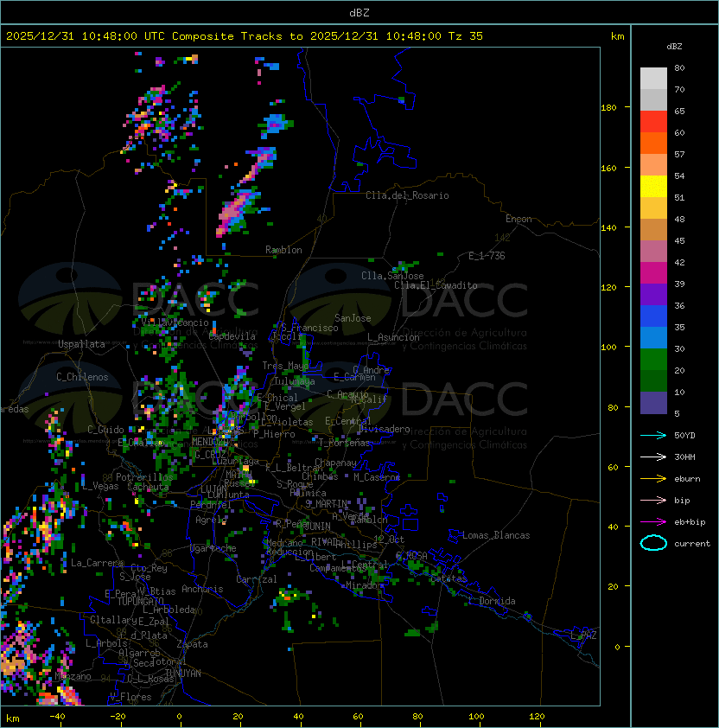Click the LUJAN label
Screen dimensions: 719x728
213,489
